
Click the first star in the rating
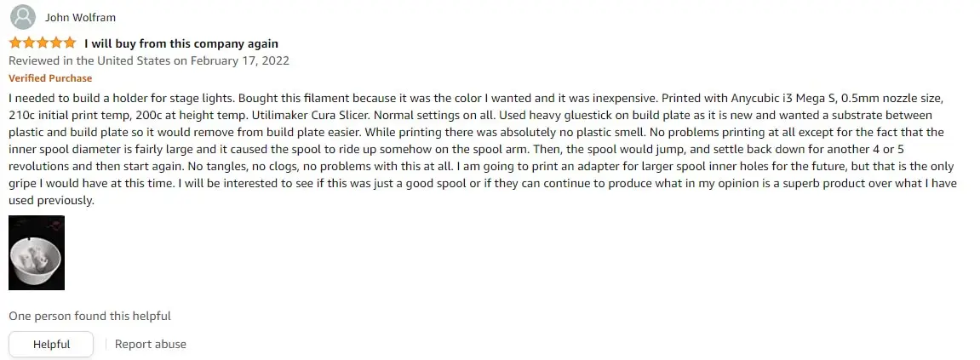[x=15, y=43]
